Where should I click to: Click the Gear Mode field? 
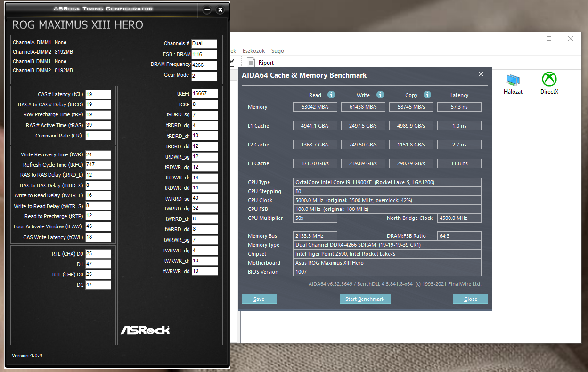pyautogui.click(x=204, y=76)
